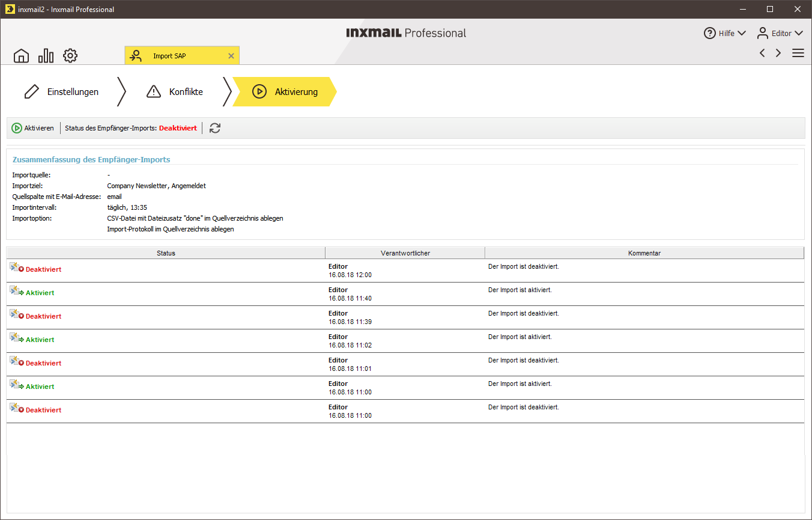This screenshot has height=520, width=812.
Task: Go to previous tab with left arrow
Action: 762,53
